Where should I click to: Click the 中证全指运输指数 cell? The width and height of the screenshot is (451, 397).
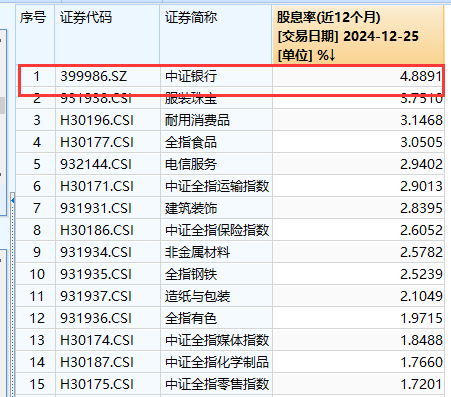pos(217,186)
